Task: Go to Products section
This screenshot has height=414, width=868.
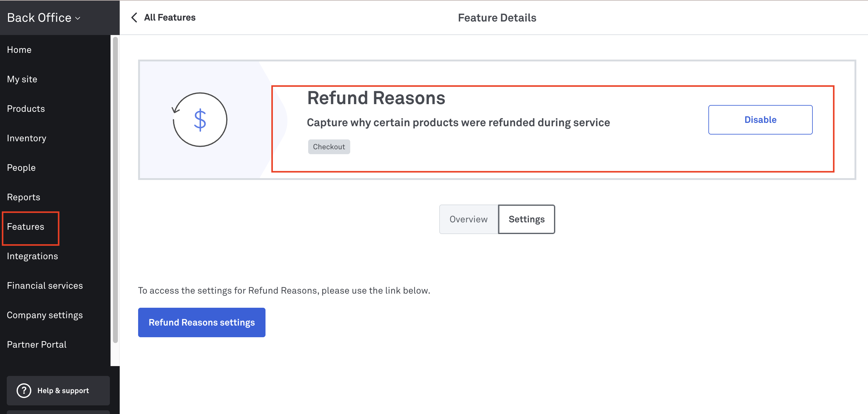Action: tap(26, 108)
